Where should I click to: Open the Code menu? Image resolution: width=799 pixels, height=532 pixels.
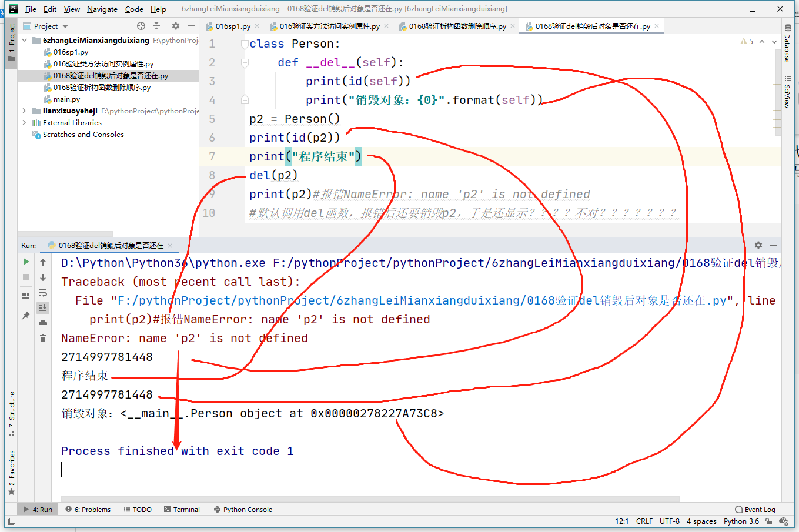click(x=134, y=9)
